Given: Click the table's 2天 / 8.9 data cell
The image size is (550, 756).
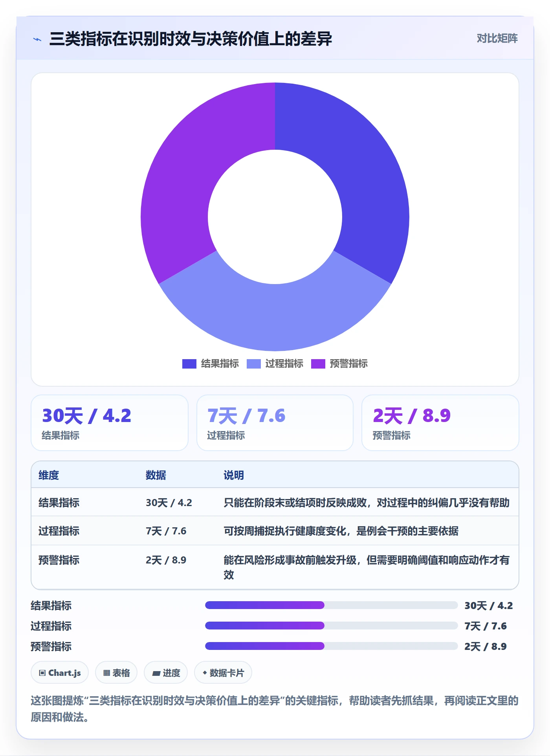Looking at the screenshot, I should pos(166,560).
